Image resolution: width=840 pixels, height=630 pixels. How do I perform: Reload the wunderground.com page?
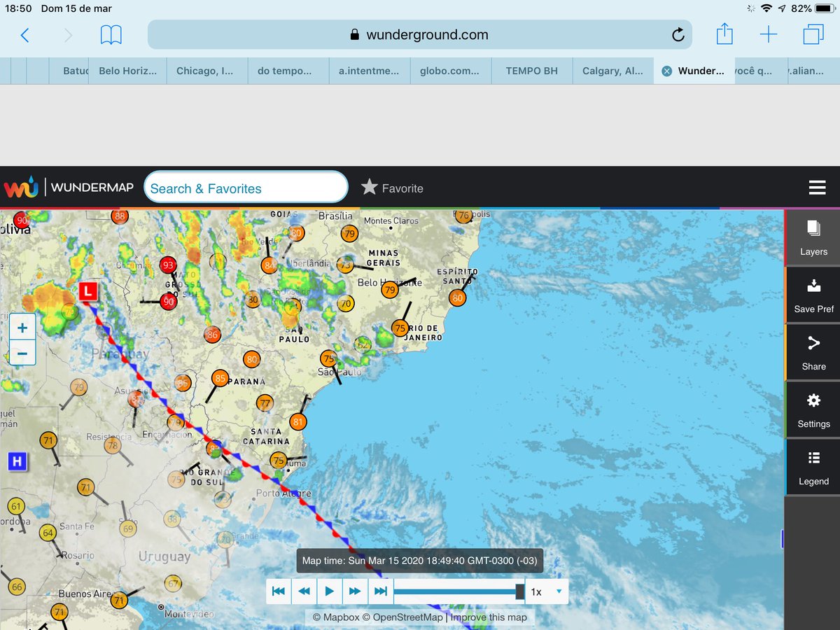point(678,35)
